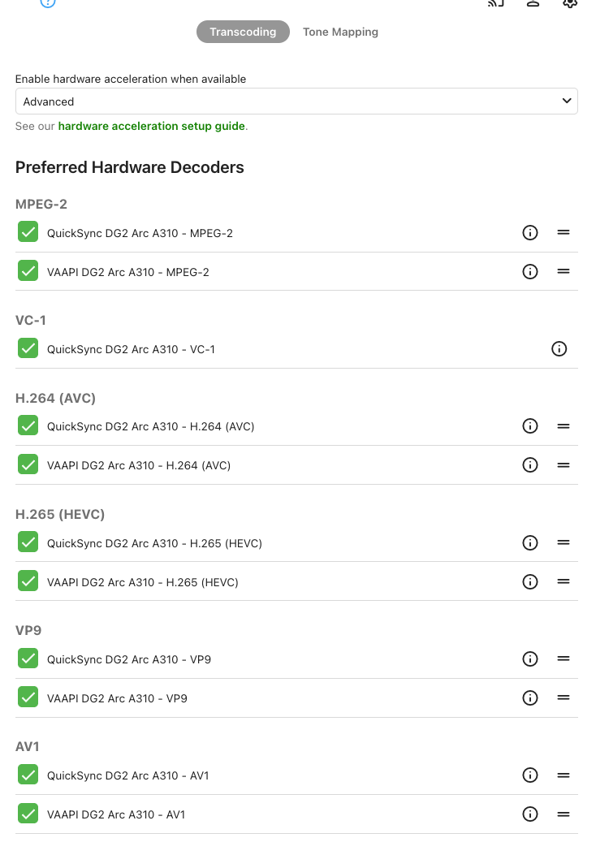Switch to the Tone Mapping tab
This screenshot has height=868, width=596.
point(340,32)
